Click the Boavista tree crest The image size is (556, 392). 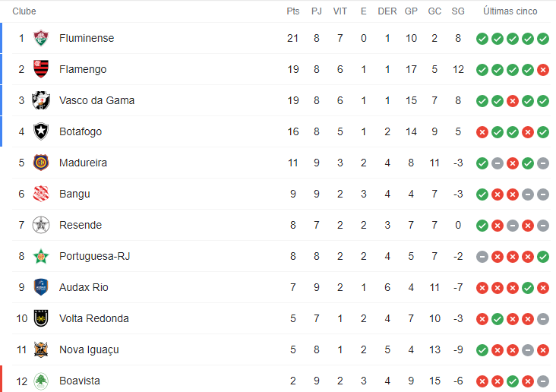click(41, 381)
